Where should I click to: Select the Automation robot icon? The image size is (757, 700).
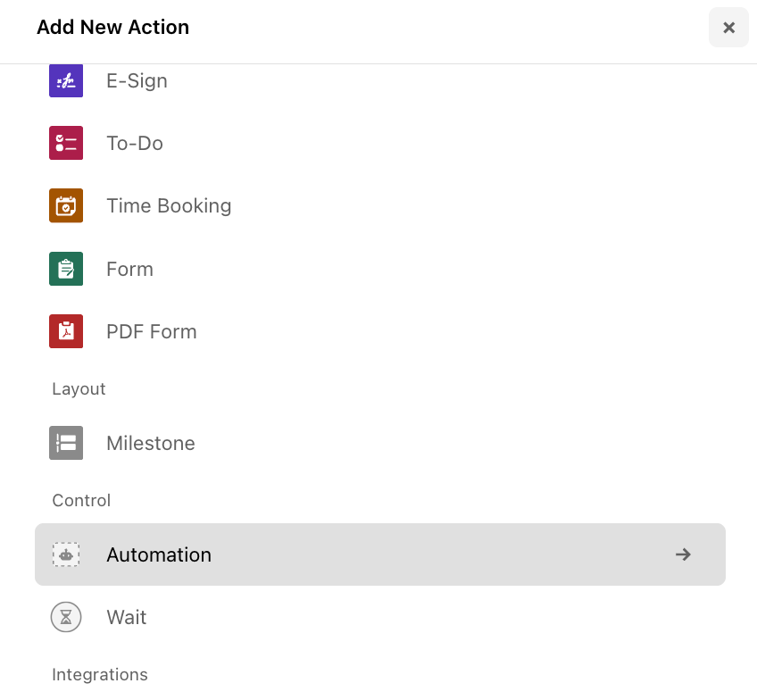point(66,554)
